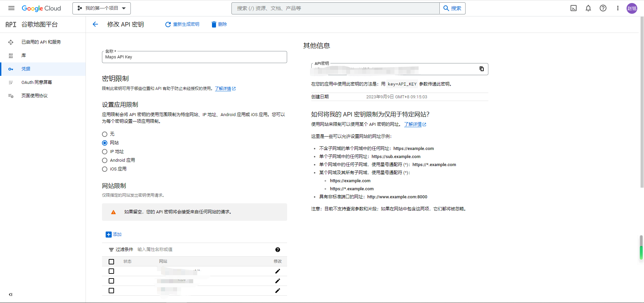Select the 网站 restriction radio
Image resolution: width=644 pixels, height=303 pixels.
pos(105,143)
